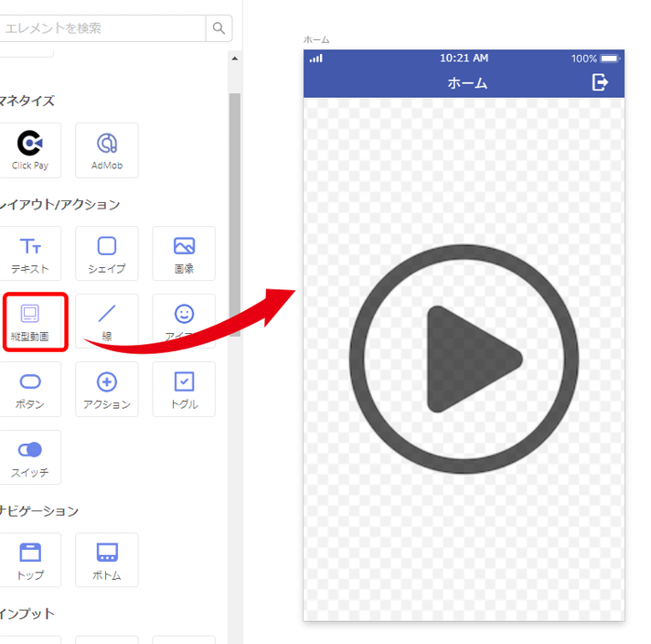Select the 縦型動画 element

(30, 322)
